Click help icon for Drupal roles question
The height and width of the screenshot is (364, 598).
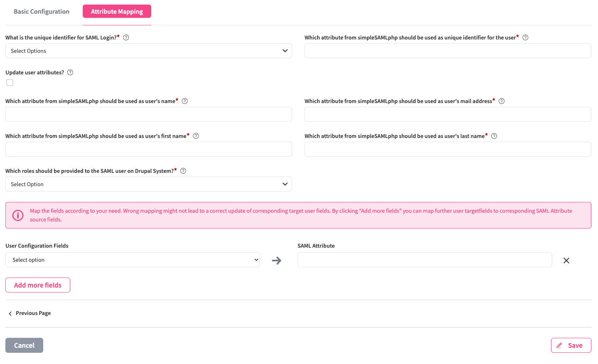tap(183, 171)
